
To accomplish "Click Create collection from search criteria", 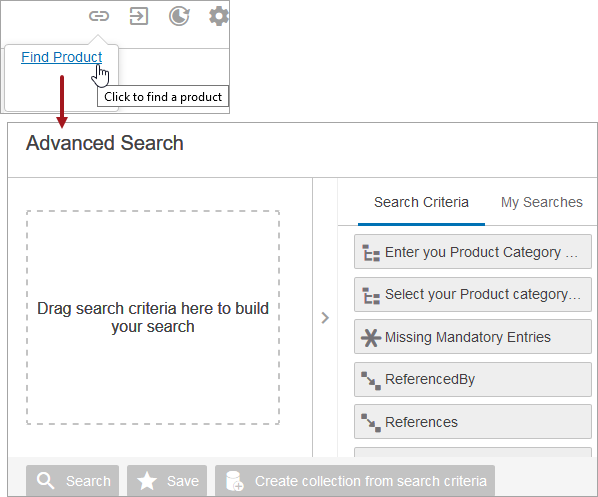I will 355,480.
